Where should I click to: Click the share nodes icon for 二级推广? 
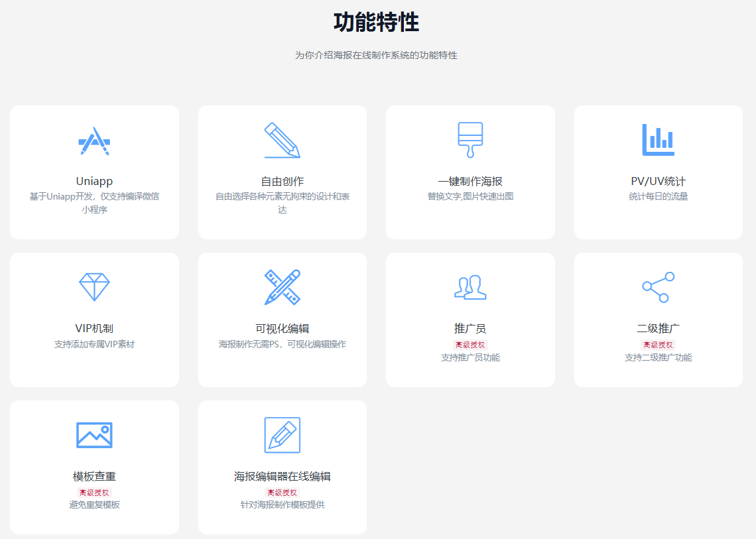click(658, 287)
